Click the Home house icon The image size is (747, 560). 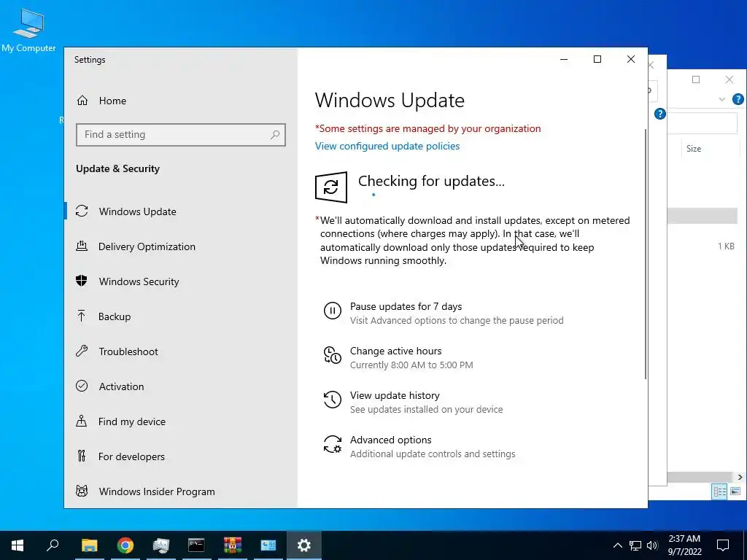[82, 101]
